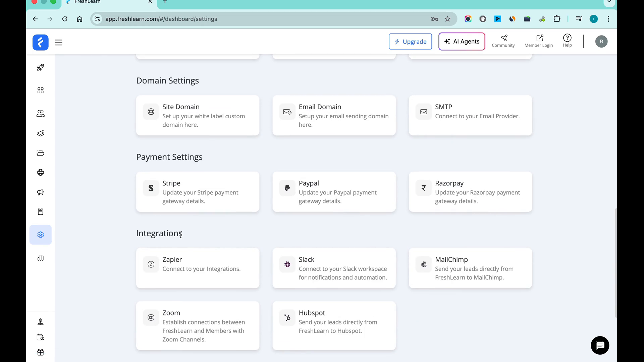Screen dimensions: 644x362
Task: Open the AI Agents button
Action: point(462,42)
